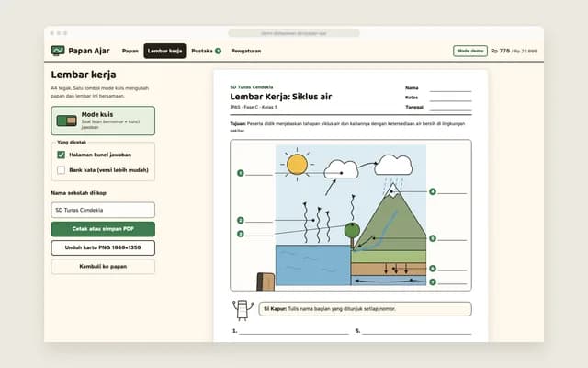
Task: Switch to the Pustaka tab
Action: coord(206,52)
